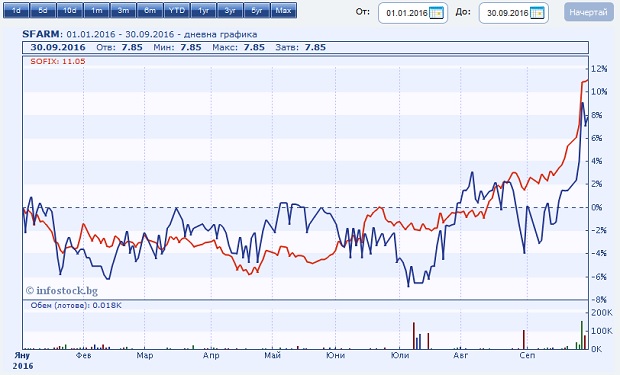Click the Фев month axis label
Image resolution: width=620 pixels, height=375 pixels.
83,356
